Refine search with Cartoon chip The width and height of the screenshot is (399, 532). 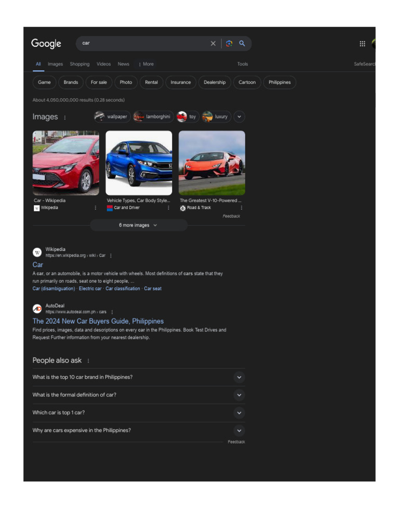pyautogui.click(x=247, y=83)
